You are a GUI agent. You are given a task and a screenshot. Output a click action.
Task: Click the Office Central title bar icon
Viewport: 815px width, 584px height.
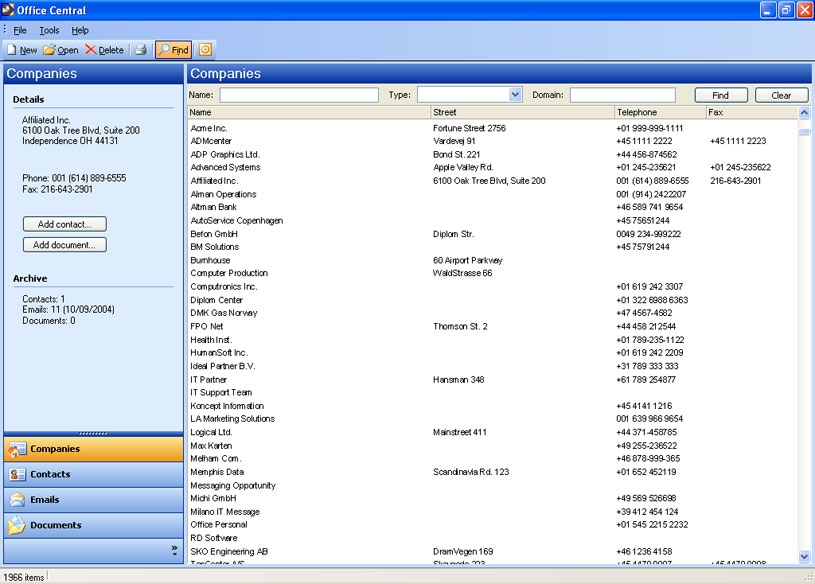pos(8,9)
